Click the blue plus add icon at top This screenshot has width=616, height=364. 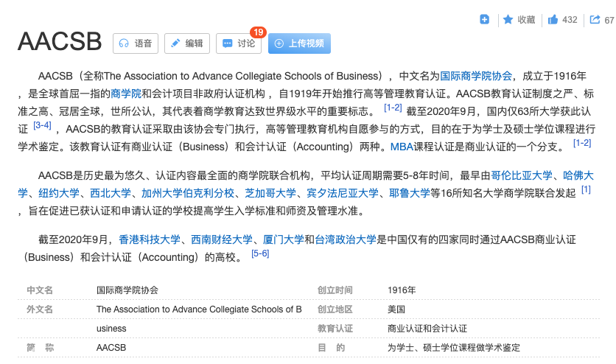(x=484, y=19)
